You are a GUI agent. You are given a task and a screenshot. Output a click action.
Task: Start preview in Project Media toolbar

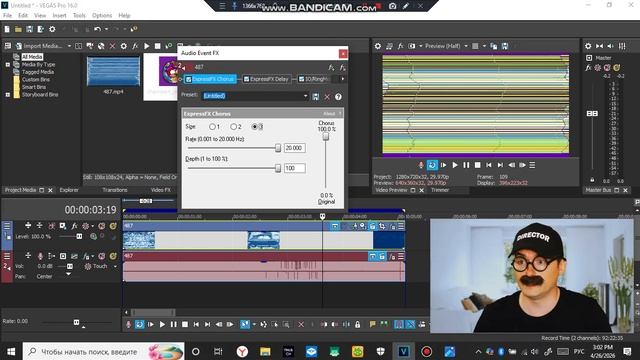click(147, 46)
